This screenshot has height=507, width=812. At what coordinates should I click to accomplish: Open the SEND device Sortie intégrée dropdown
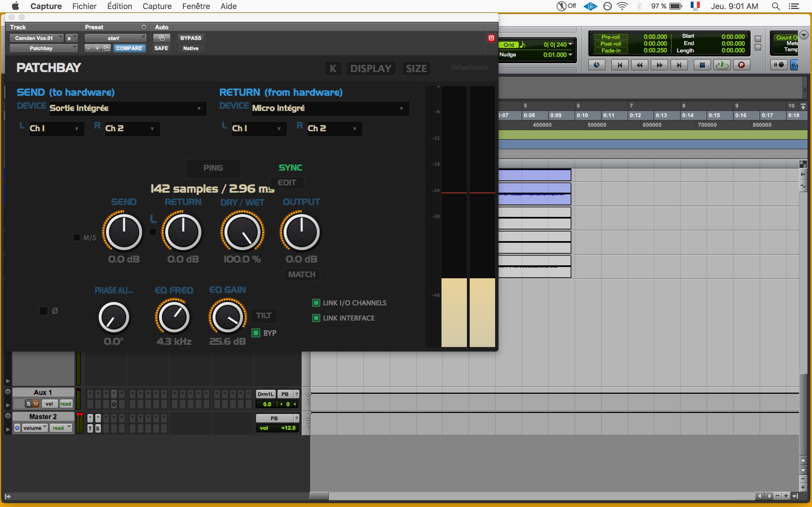[127, 108]
